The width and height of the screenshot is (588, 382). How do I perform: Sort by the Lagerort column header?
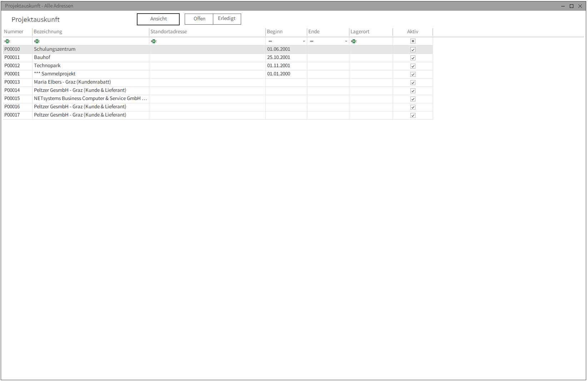[371, 32]
